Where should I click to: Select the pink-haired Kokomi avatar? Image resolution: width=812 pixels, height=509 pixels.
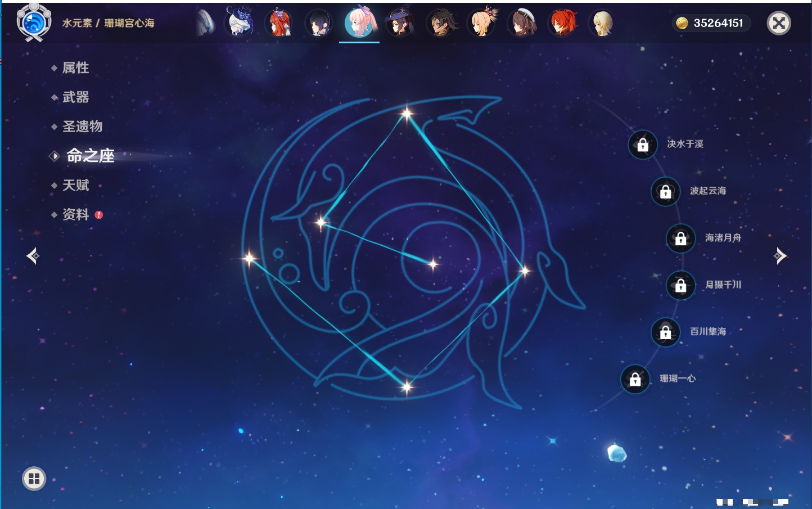pos(359,22)
